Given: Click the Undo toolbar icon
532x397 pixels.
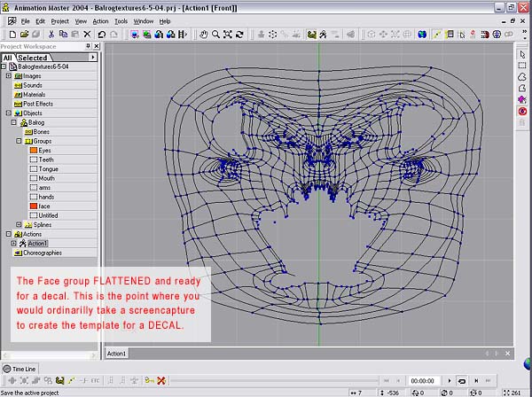Looking at the screenshot, I should pos(102,35).
